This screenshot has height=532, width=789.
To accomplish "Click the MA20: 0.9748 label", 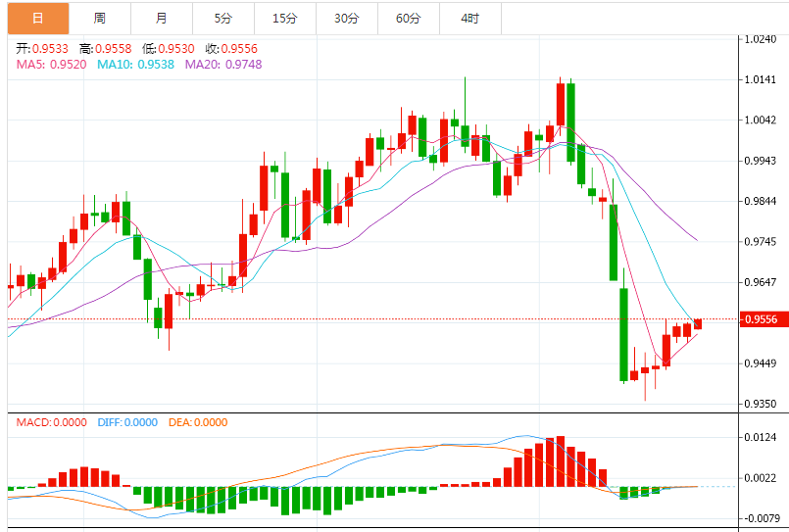I will [223, 65].
